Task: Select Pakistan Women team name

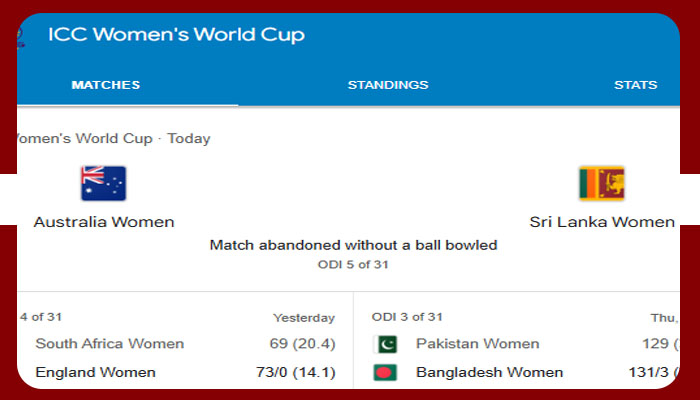Action: click(x=478, y=344)
